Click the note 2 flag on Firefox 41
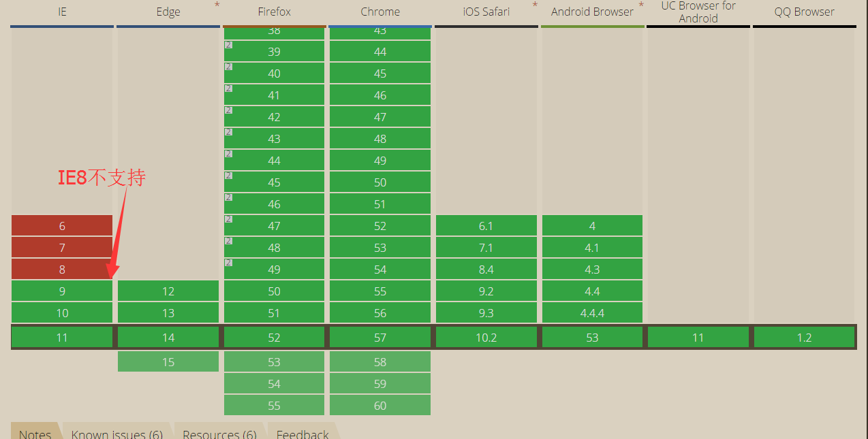 pos(228,88)
